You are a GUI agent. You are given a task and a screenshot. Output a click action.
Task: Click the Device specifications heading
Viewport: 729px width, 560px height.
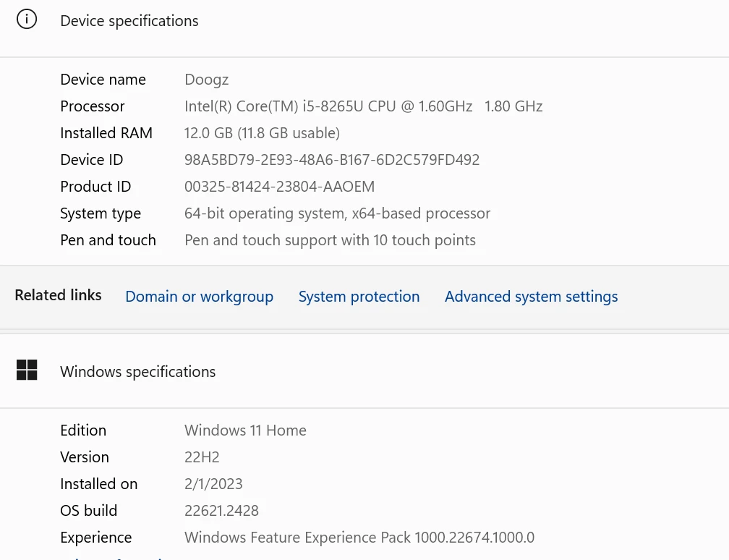tap(129, 21)
